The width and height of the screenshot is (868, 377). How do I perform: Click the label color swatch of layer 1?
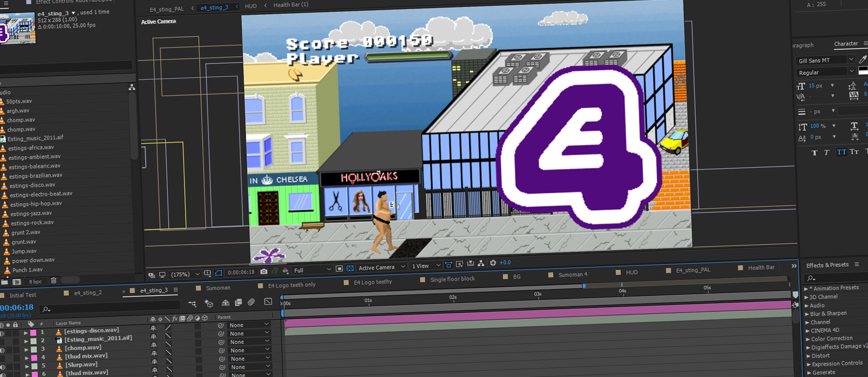pyautogui.click(x=33, y=333)
